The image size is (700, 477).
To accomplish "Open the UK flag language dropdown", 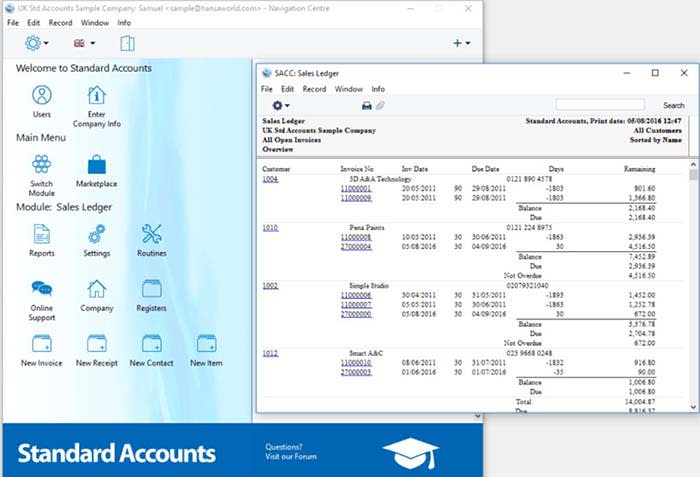I will point(84,43).
